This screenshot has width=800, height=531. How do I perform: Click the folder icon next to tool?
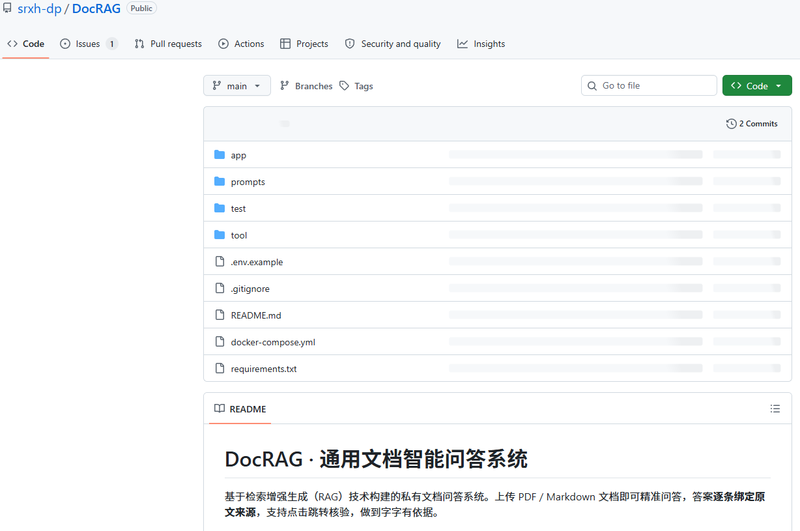pos(219,235)
